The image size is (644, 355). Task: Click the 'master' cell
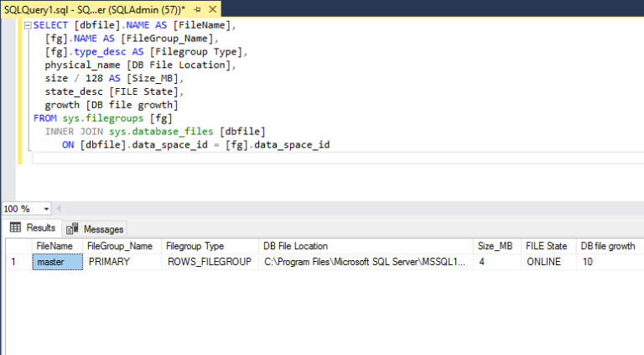click(58, 262)
